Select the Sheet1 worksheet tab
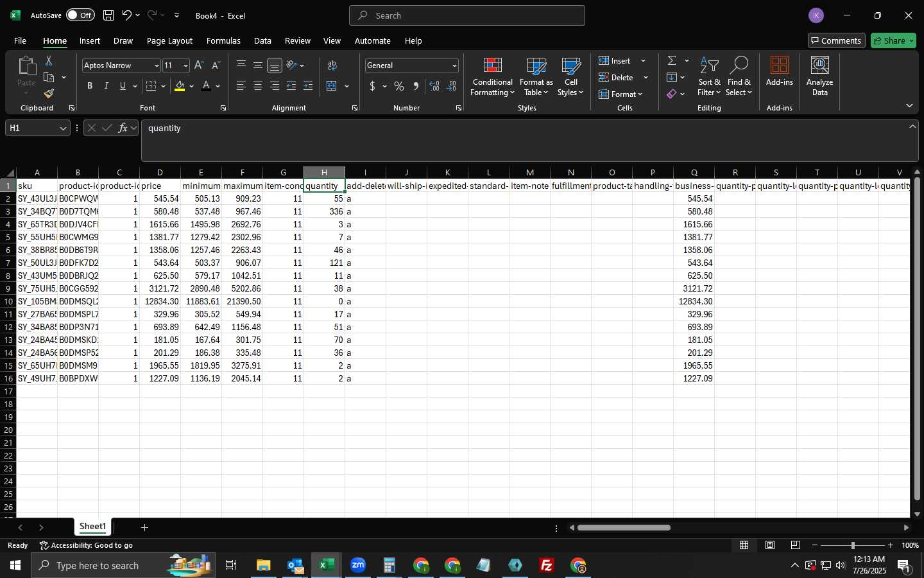This screenshot has height=578, width=924. (x=92, y=527)
